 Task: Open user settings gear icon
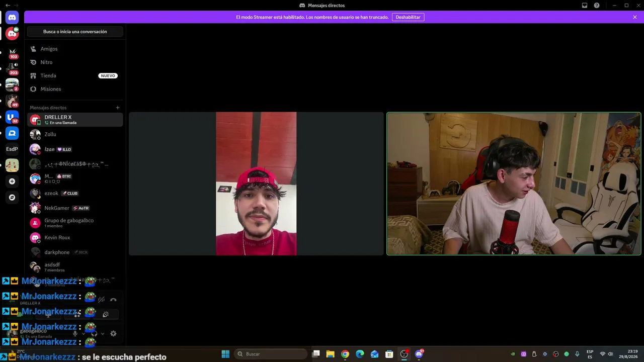(113, 333)
